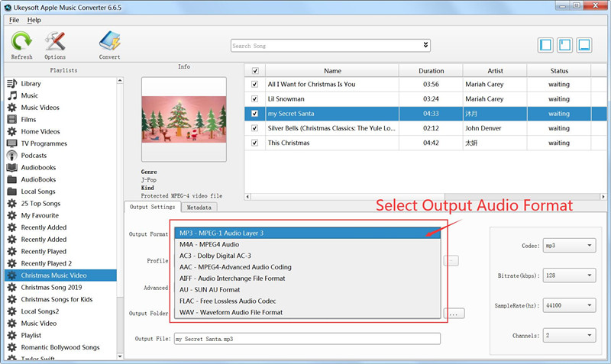Open the Codec dropdown
This screenshot has height=364, width=611.
click(x=569, y=246)
